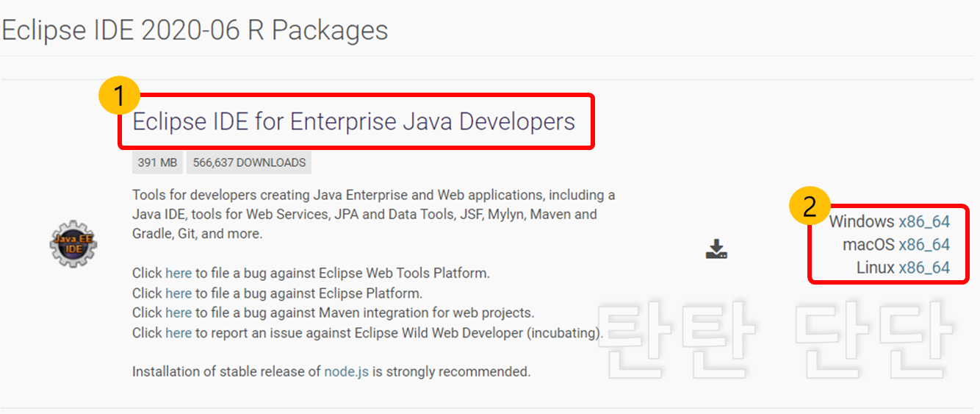Image resolution: width=980 pixels, height=414 pixels.
Task: Download the Windows x86_64 package
Action: click(x=924, y=221)
